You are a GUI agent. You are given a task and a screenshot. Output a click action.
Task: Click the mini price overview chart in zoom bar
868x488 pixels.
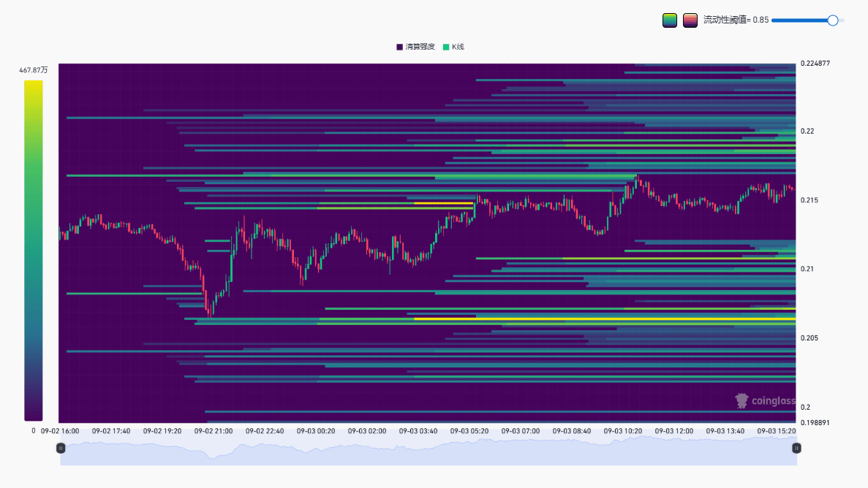point(429,451)
